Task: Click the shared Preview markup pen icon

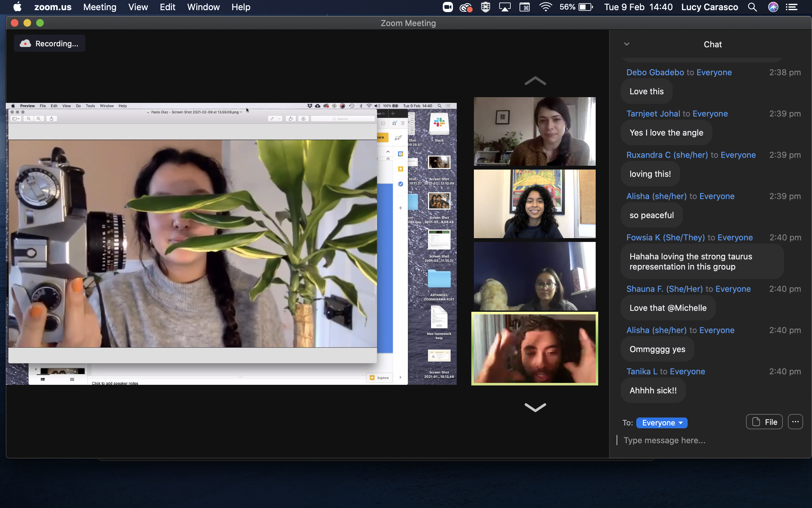Action: [272, 119]
